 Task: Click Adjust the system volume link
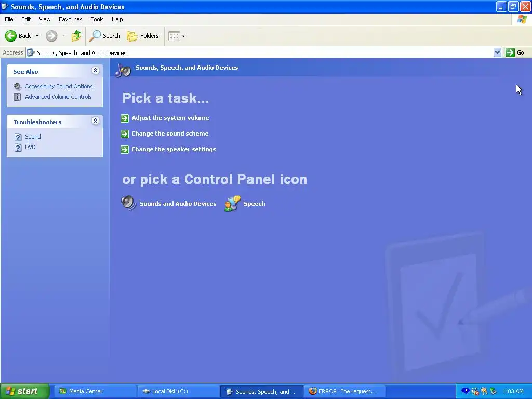pos(170,118)
